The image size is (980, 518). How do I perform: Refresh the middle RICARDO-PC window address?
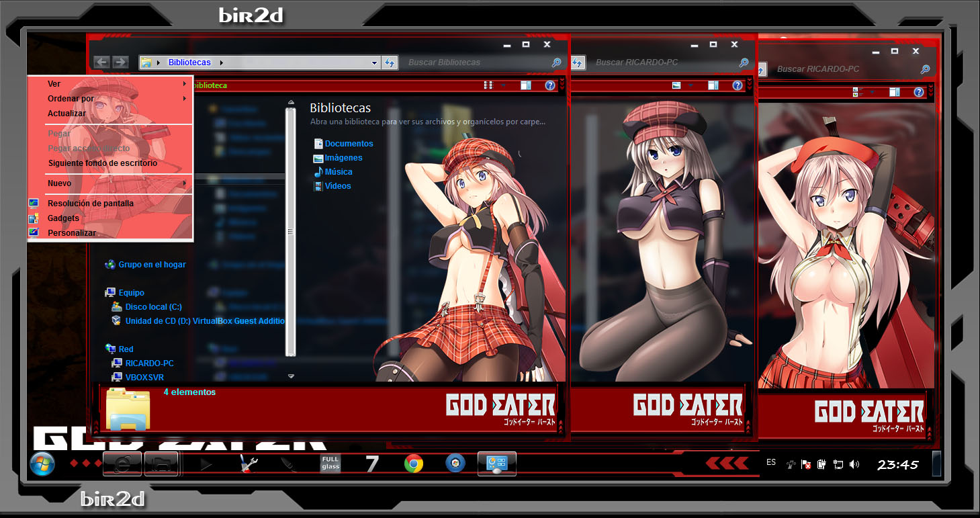coord(577,62)
